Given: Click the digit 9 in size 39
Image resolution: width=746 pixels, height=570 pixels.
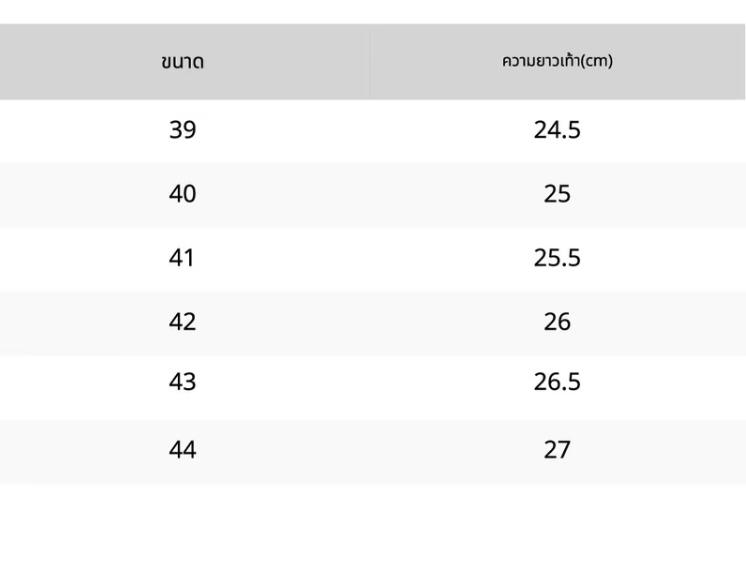Looking at the screenshot, I should [189, 130].
